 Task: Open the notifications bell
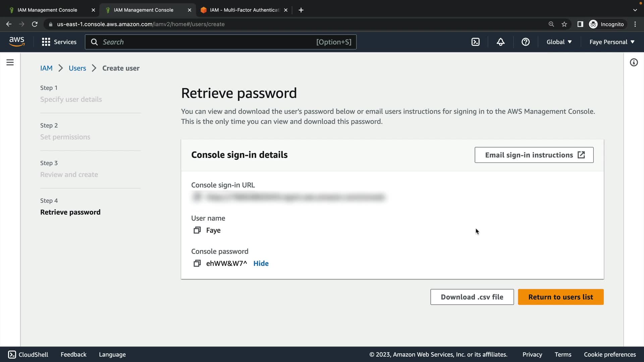pyautogui.click(x=500, y=42)
